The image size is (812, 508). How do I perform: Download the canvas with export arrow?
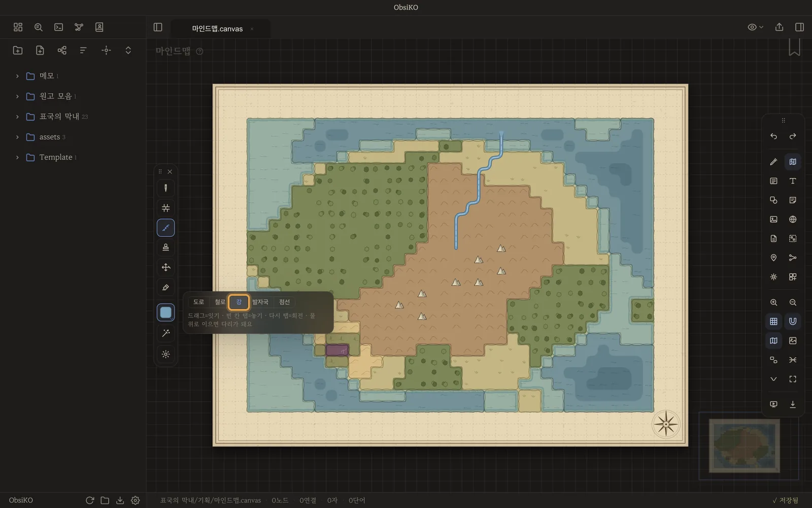tap(793, 404)
